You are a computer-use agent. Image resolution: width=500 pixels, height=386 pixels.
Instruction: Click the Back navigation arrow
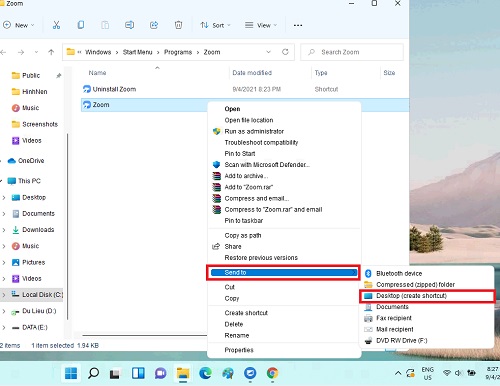tap(3, 52)
